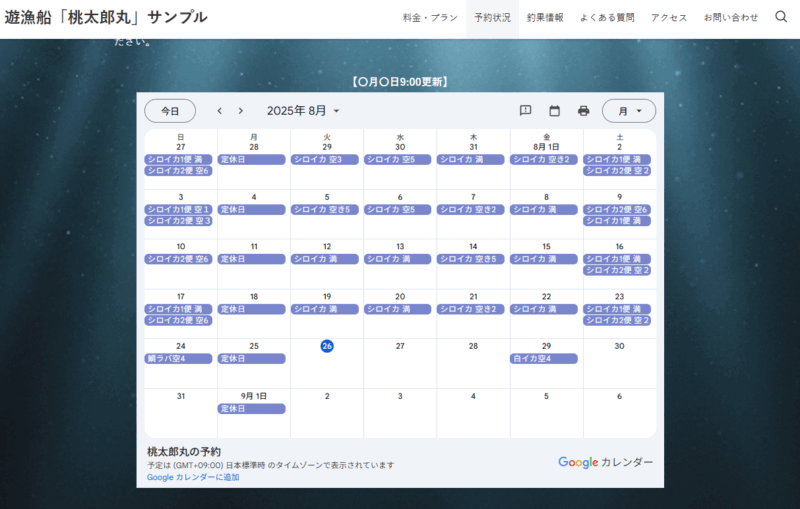800x509 pixels.
Task: Expand the 2025年 8月 month picker
Action: click(304, 111)
